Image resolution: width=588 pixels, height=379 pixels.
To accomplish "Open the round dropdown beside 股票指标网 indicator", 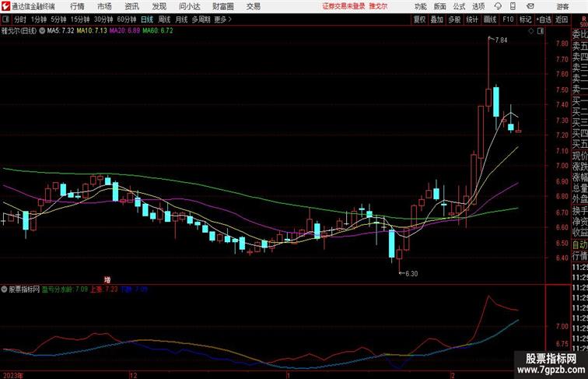I will pyautogui.click(x=4, y=290).
